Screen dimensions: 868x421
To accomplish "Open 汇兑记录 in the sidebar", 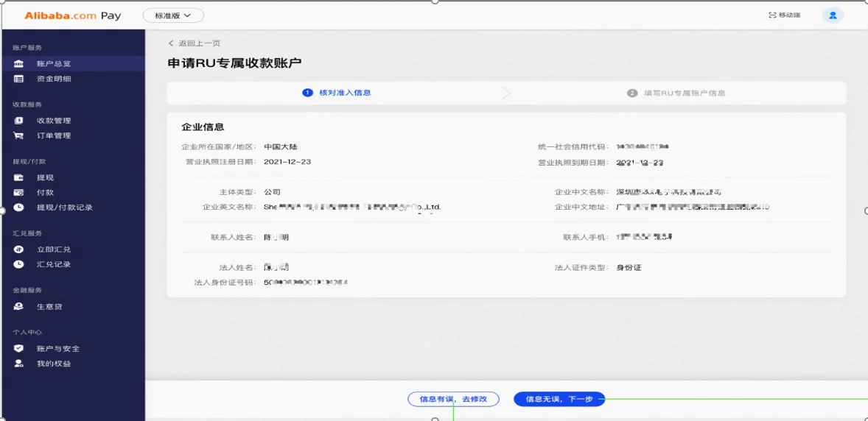I will (54, 264).
